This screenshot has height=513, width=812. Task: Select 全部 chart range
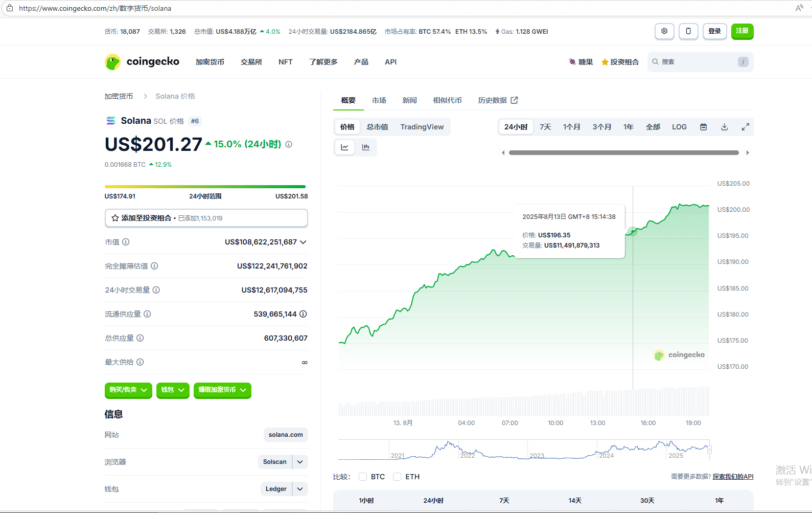point(653,127)
